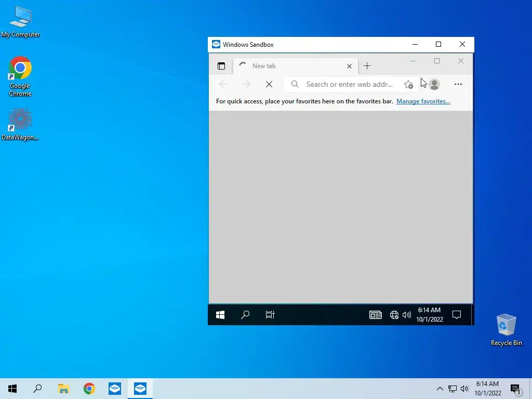Open the Google Chrome desktop shortcut
This screenshot has height=399, width=532.
click(x=20, y=76)
